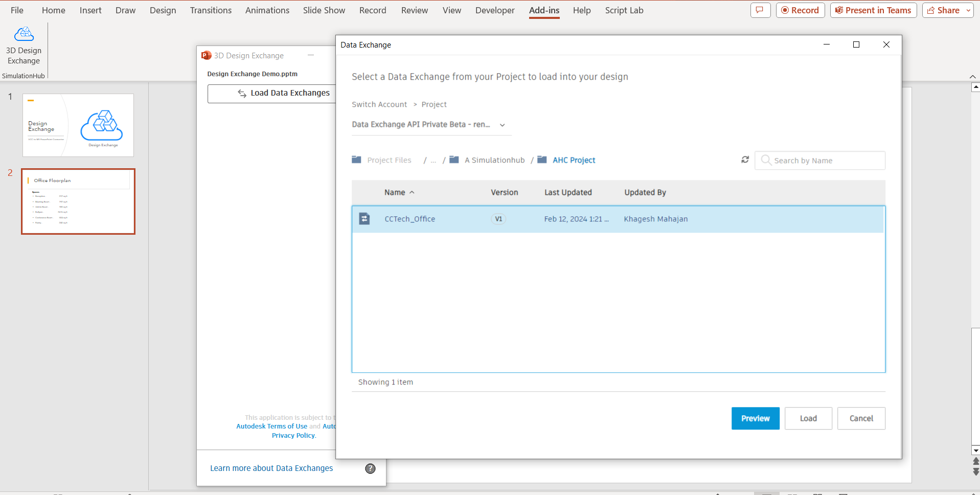Open the Developer tab

(x=495, y=10)
